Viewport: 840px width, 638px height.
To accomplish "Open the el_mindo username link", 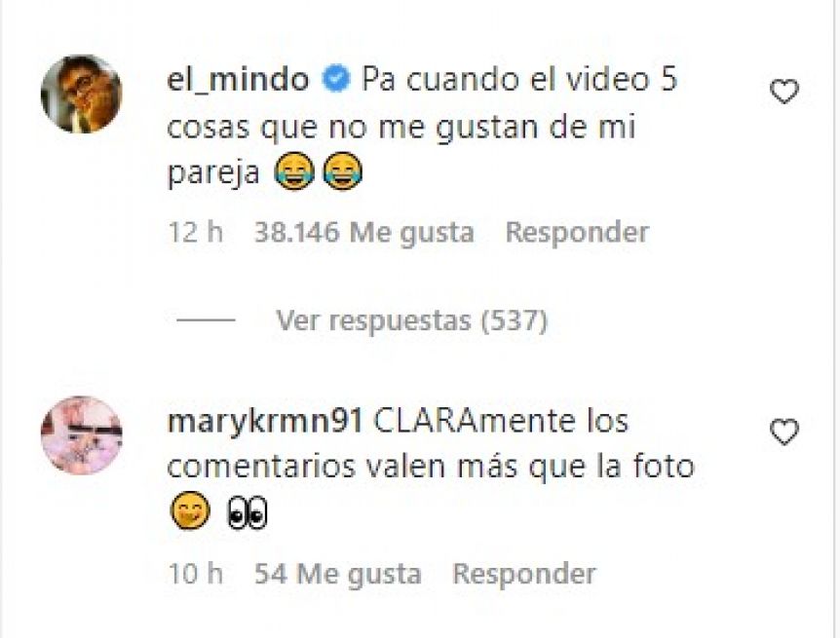I will [239, 79].
